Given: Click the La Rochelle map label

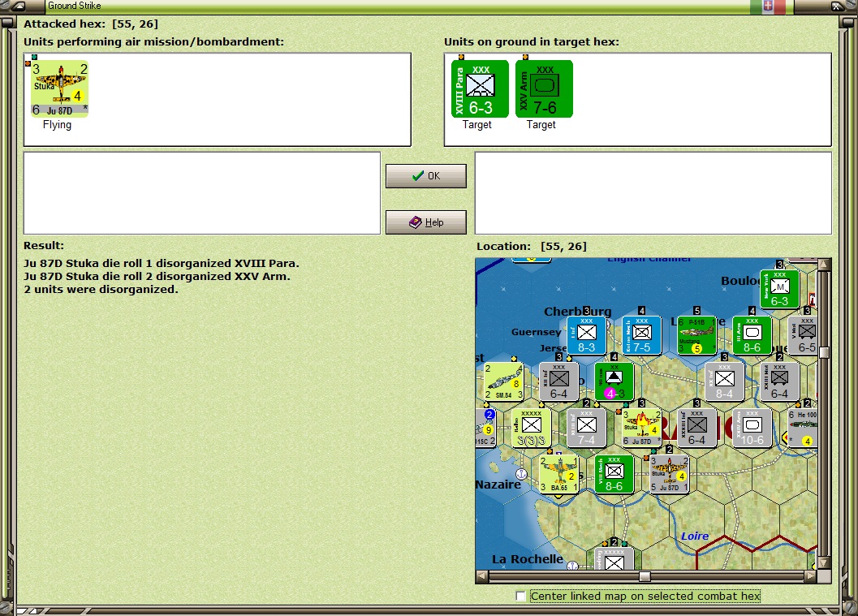Looking at the screenshot, I should [x=527, y=559].
